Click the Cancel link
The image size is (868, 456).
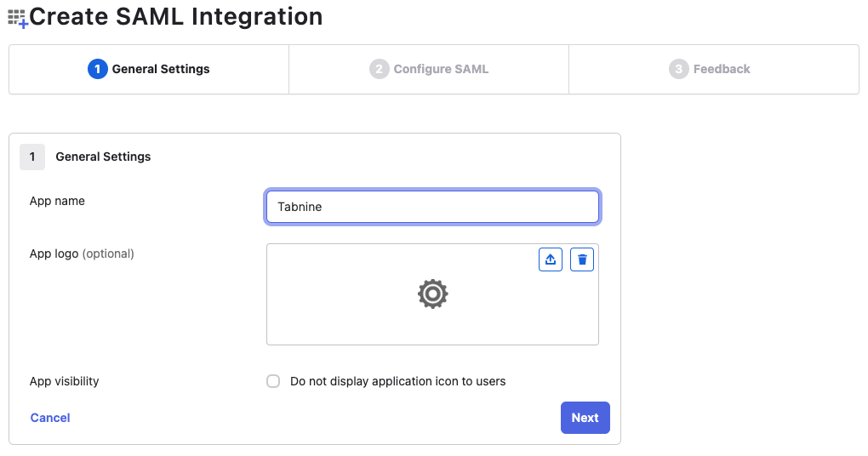tap(50, 418)
